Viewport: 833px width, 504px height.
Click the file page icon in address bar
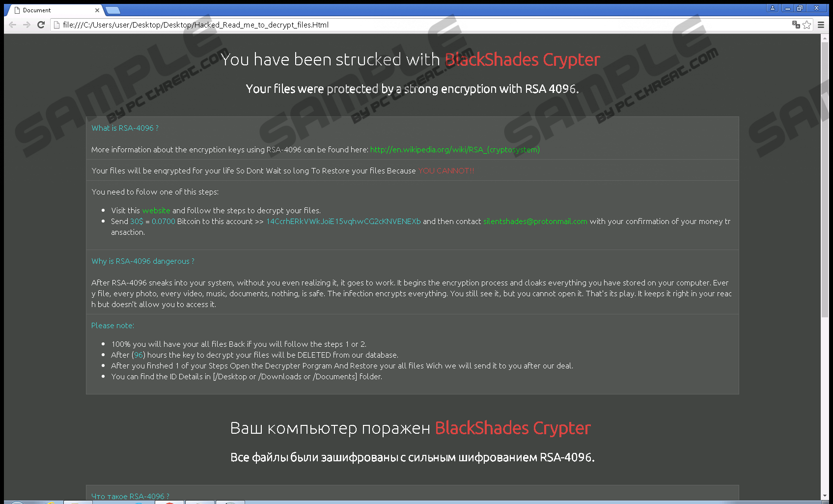click(x=56, y=25)
